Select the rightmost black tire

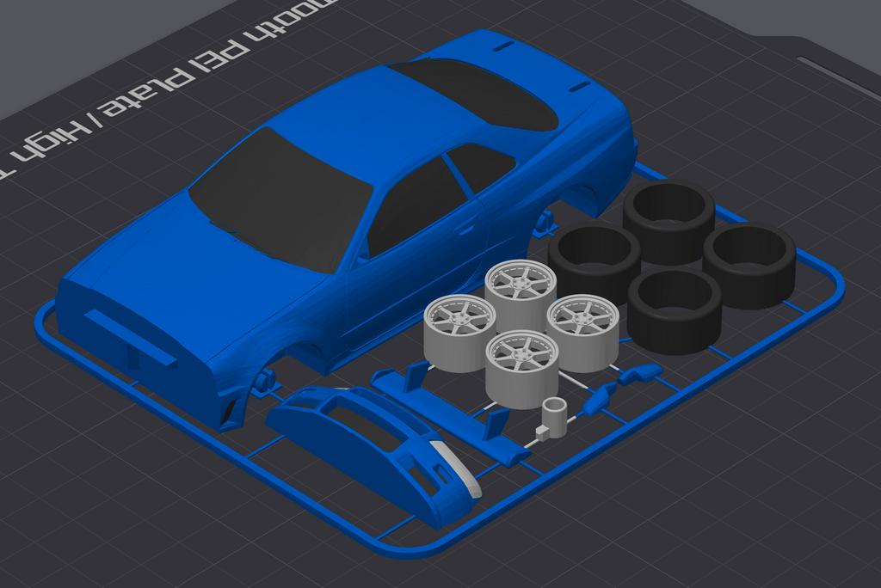(749, 264)
